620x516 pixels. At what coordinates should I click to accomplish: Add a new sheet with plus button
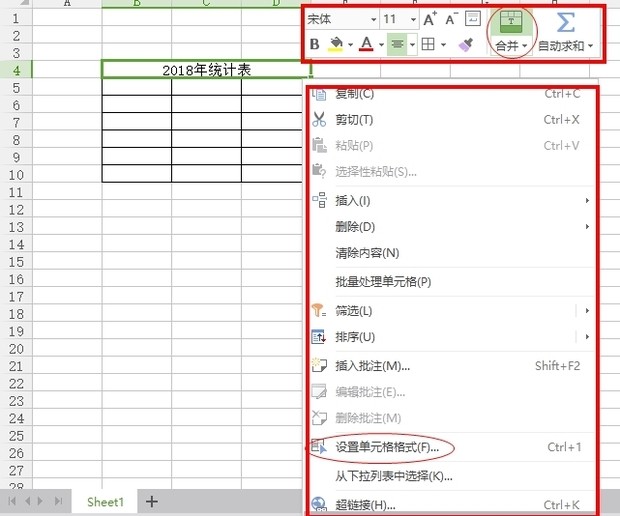tap(151, 502)
